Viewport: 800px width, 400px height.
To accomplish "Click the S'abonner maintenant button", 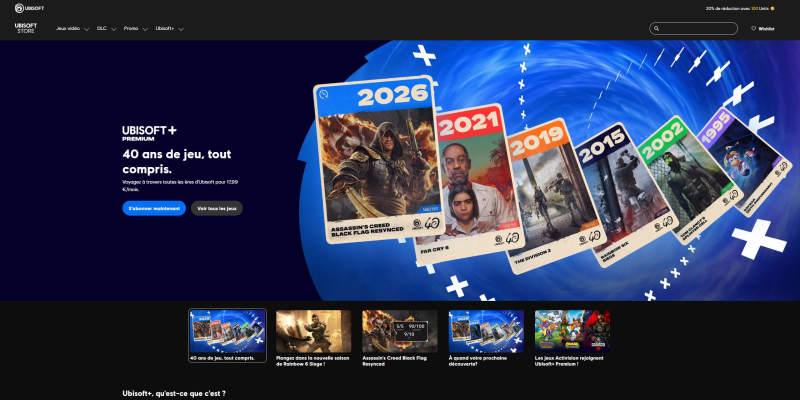I will point(154,208).
